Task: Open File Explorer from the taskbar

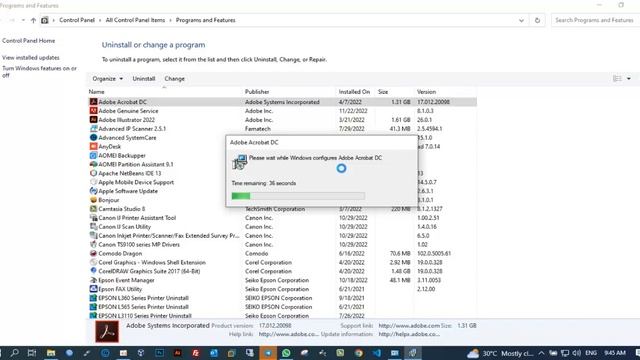Action: click(x=51, y=353)
